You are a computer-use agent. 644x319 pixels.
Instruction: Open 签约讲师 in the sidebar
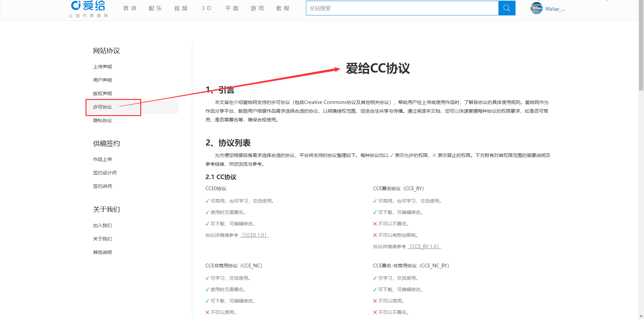pos(102,186)
